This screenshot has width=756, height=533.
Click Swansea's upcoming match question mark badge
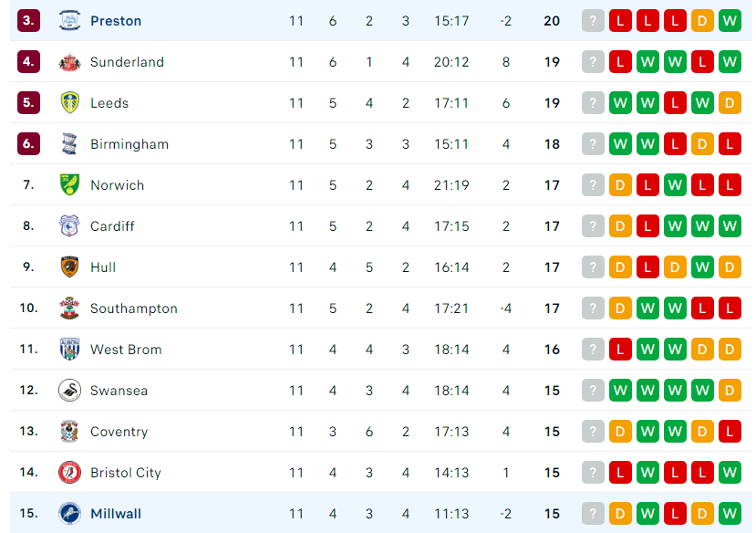[593, 391]
